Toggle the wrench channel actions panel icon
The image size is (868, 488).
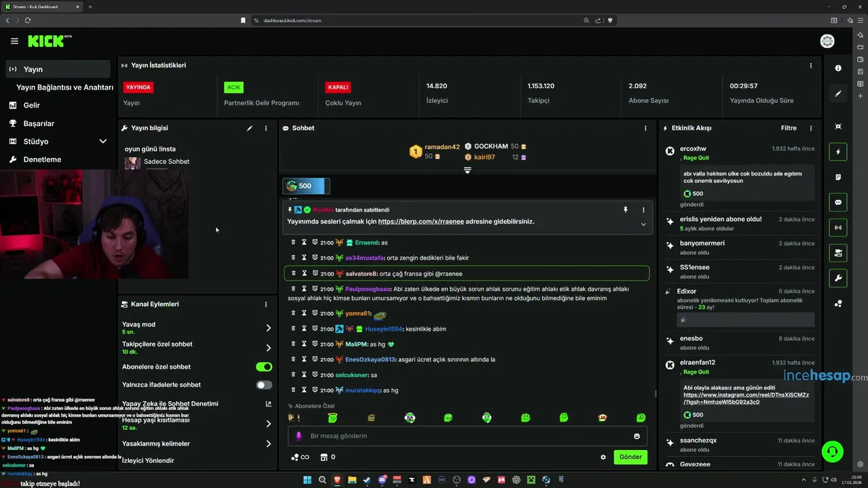tap(838, 279)
